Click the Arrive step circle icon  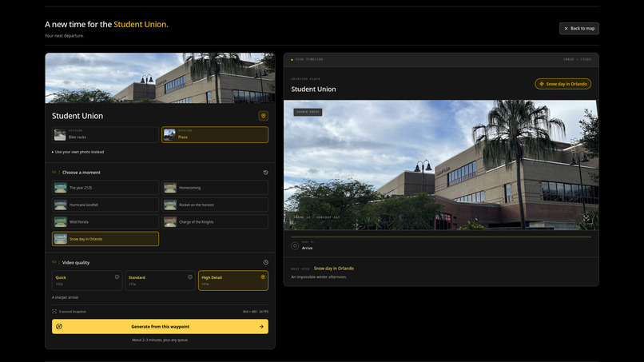pyautogui.click(x=295, y=245)
